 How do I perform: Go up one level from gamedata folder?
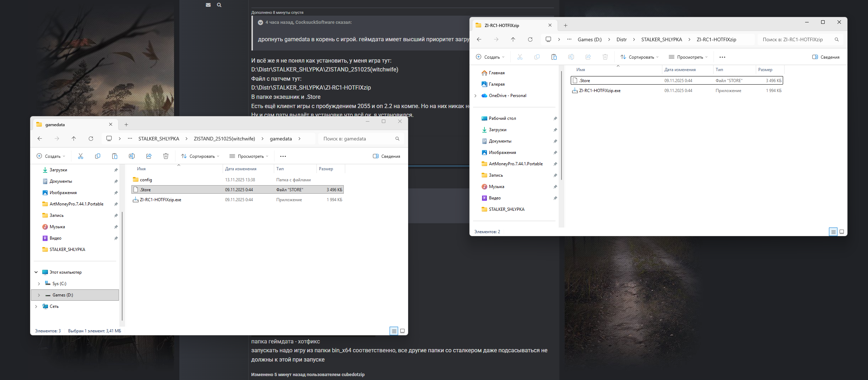74,139
